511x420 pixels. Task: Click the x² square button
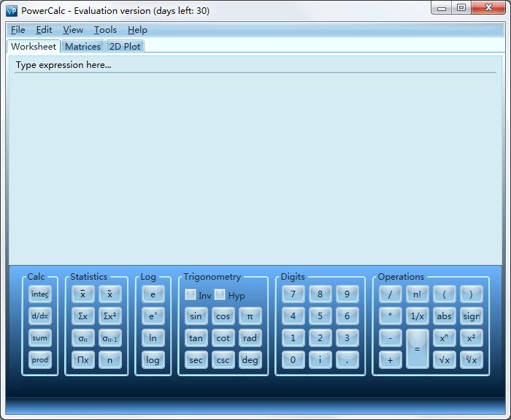pyautogui.click(x=472, y=337)
